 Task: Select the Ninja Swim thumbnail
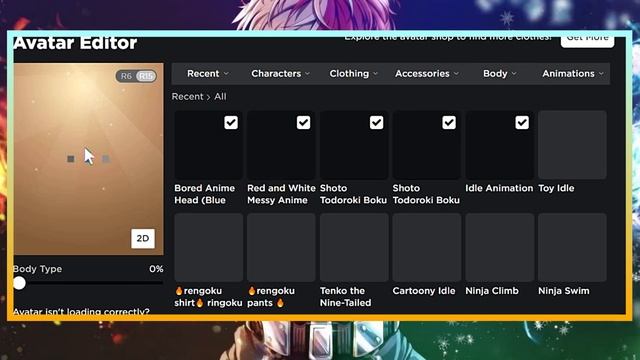[x=572, y=247]
